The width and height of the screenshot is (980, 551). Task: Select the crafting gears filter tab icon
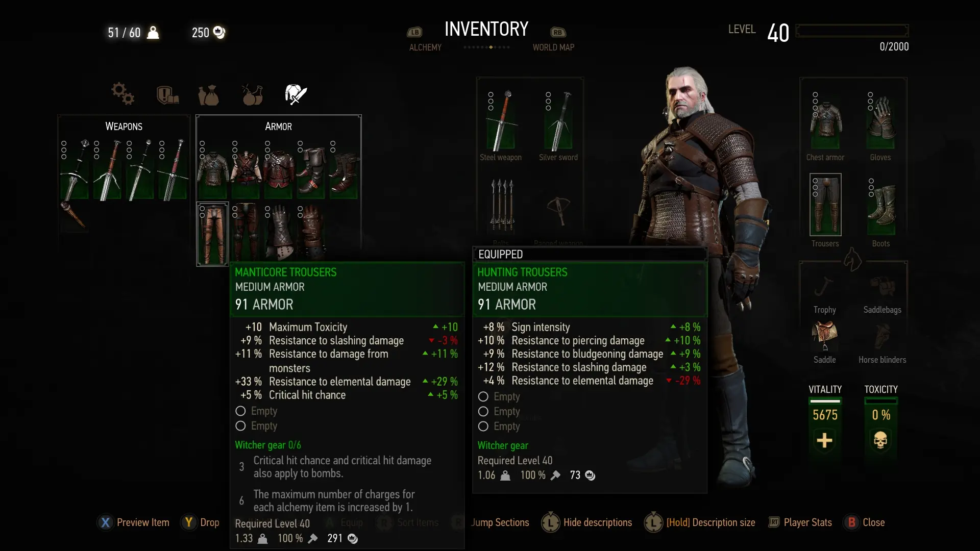(122, 94)
